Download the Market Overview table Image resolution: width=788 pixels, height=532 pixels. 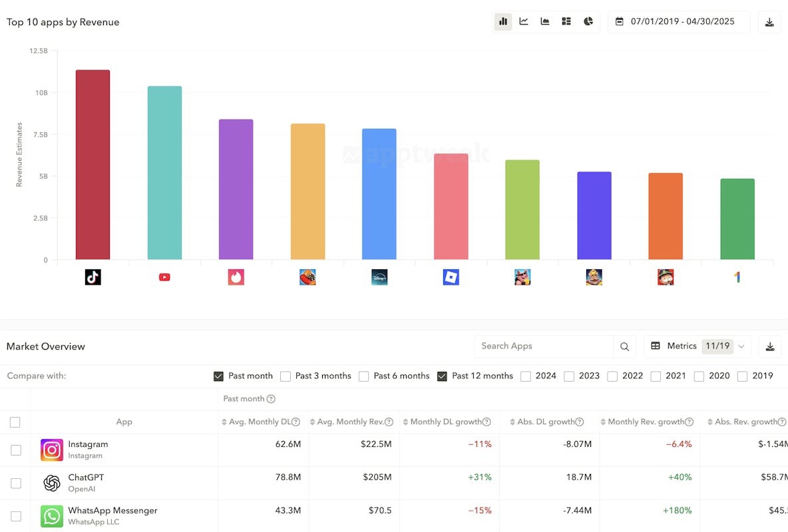click(770, 346)
